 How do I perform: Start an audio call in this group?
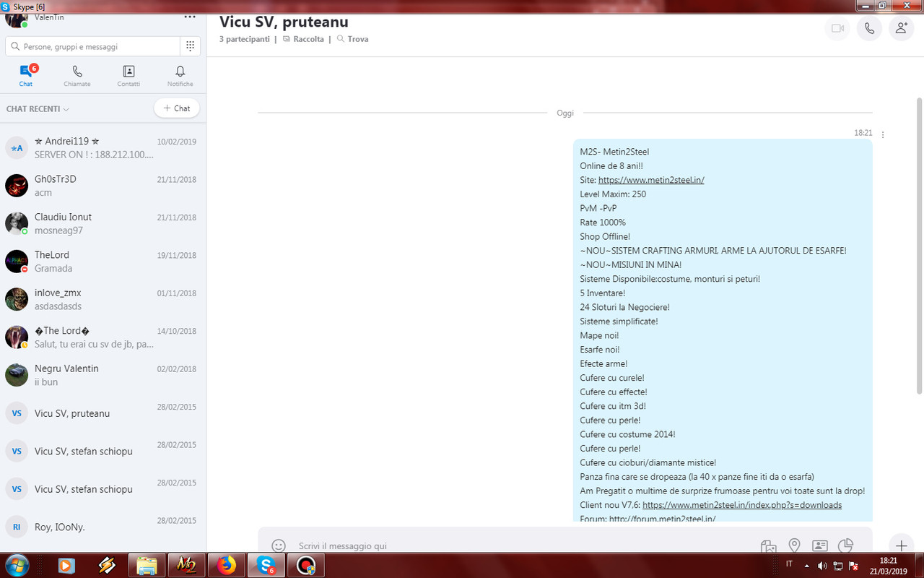pyautogui.click(x=869, y=28)
